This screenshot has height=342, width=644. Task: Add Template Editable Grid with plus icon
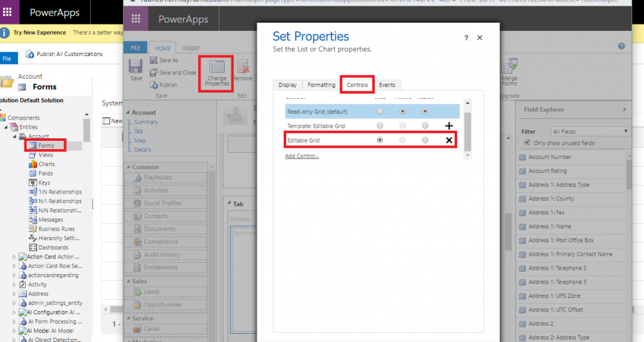coord(449,126)
